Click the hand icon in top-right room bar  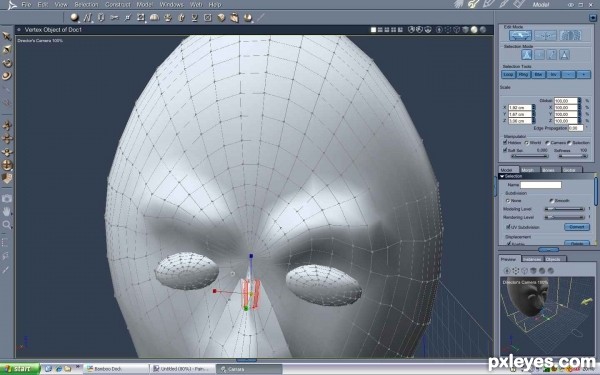[x=459, y=5]
